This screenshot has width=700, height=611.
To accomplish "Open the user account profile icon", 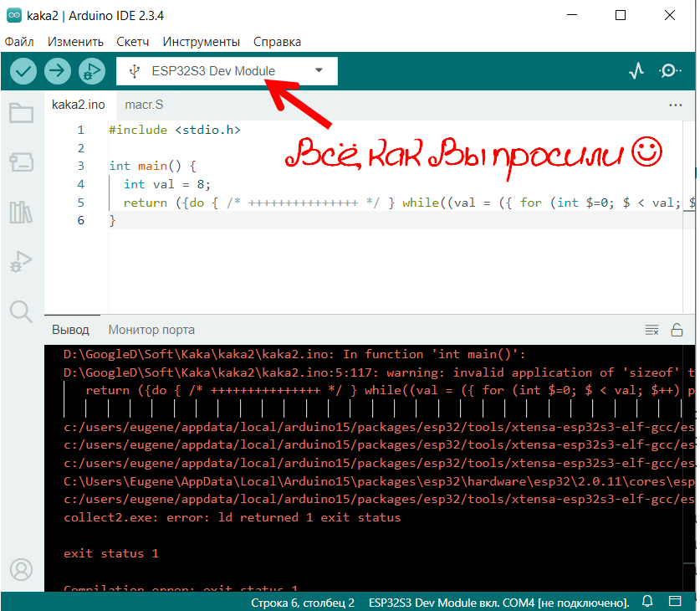I will (x=22, y=569).
